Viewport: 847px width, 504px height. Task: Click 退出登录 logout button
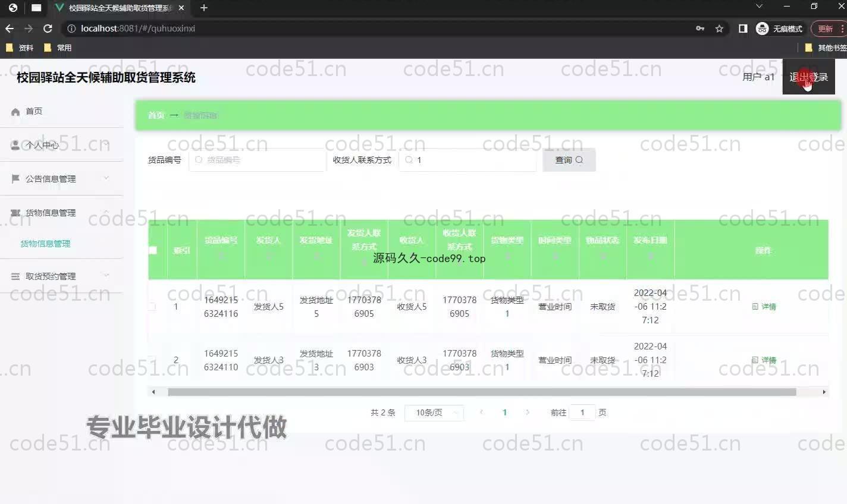[x=809, y=77]
